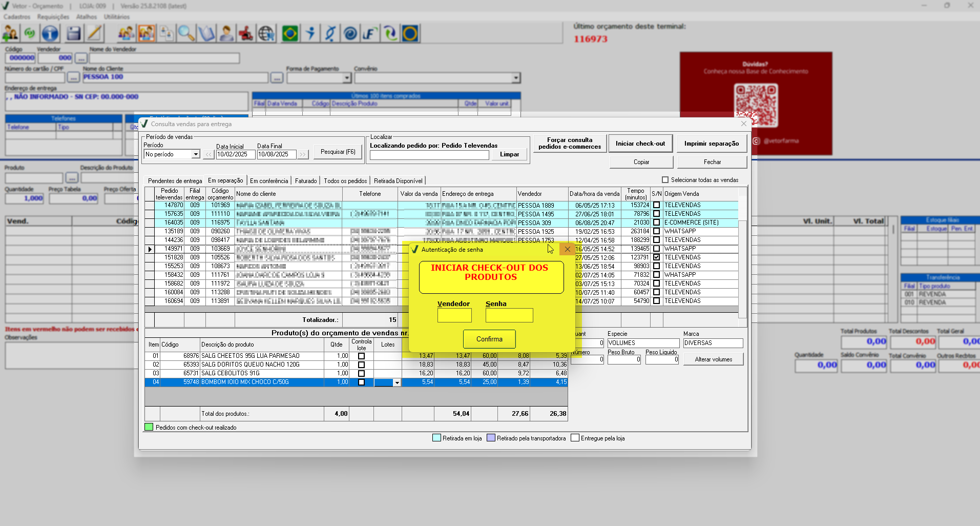This screenshot has width=980, height=526.
Task: Open the 'Faturado' tab
Action: [305, 181]
